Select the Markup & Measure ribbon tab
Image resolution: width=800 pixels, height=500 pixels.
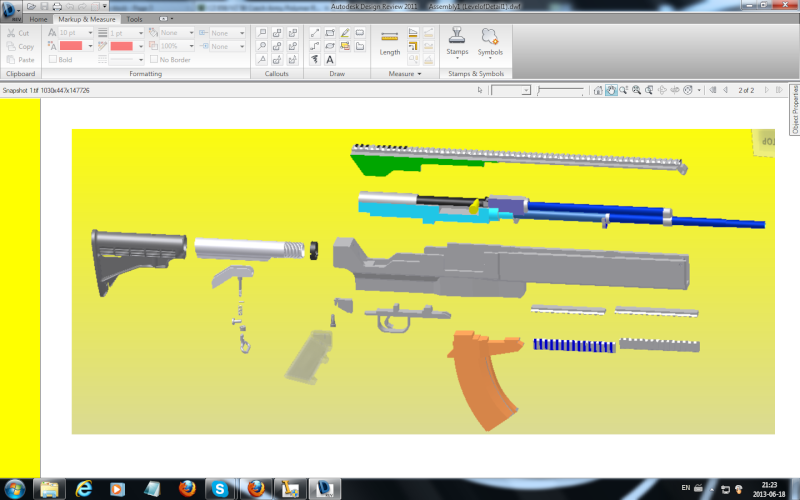pos(87,19)
